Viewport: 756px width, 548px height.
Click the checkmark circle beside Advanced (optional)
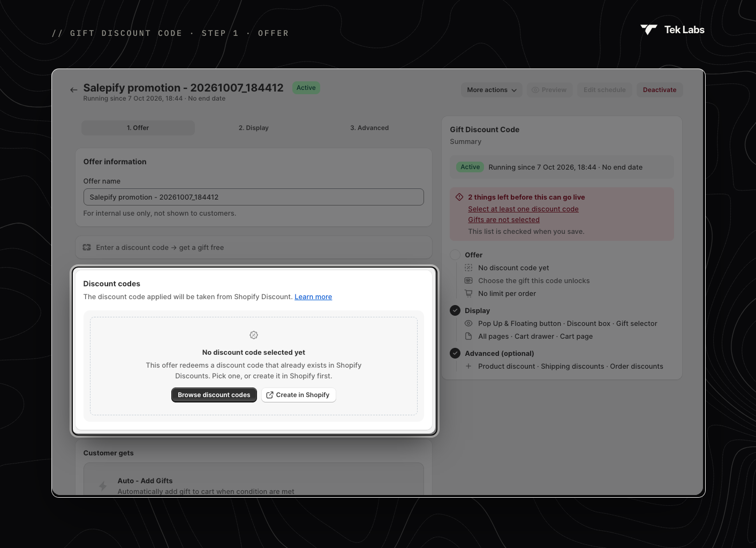point(455,353)
